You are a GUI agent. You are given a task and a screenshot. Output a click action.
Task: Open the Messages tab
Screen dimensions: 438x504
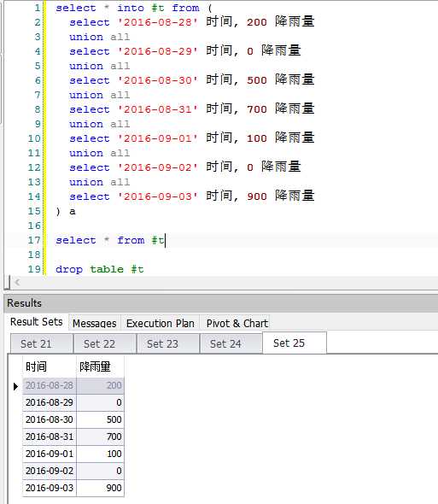click(x=95, y=323)
